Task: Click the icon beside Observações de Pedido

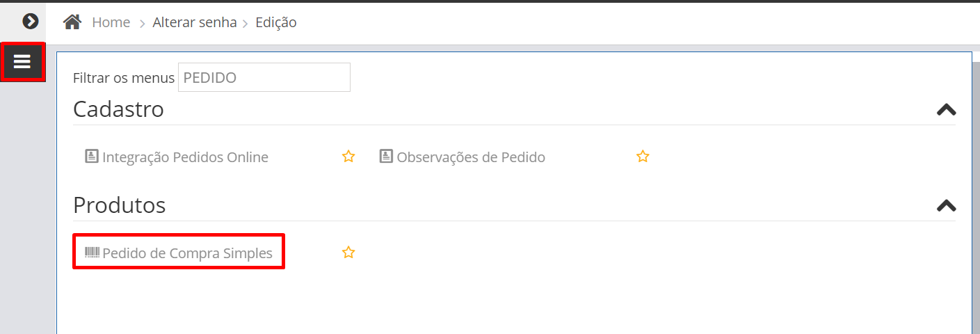Action: tap(386, 157)
